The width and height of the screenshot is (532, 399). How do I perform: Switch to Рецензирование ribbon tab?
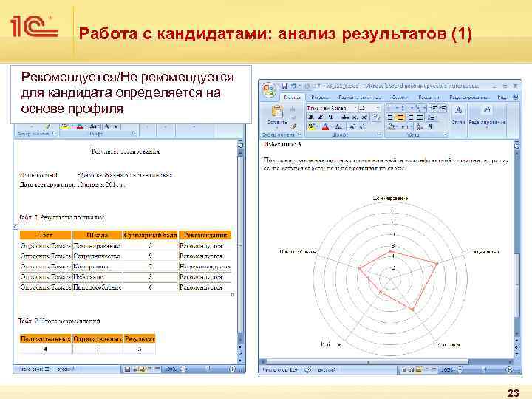click(x=468, y=98)
